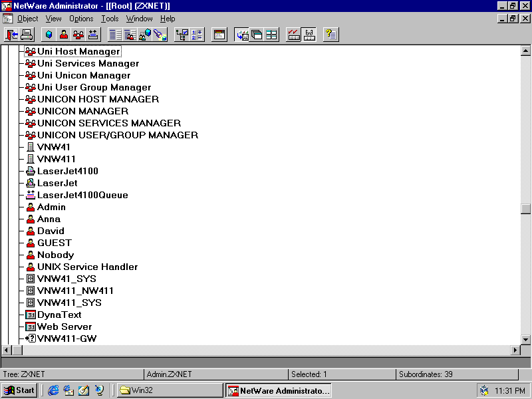
Task: Click the question mark help toolbar icon
Action: coord(331,35)
